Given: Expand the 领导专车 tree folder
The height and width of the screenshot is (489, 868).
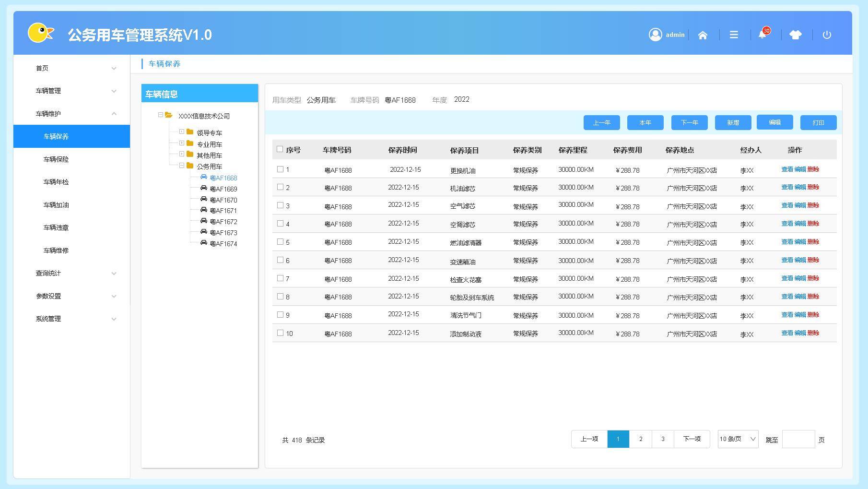Looking at the screenshot, I should point(182,132).
